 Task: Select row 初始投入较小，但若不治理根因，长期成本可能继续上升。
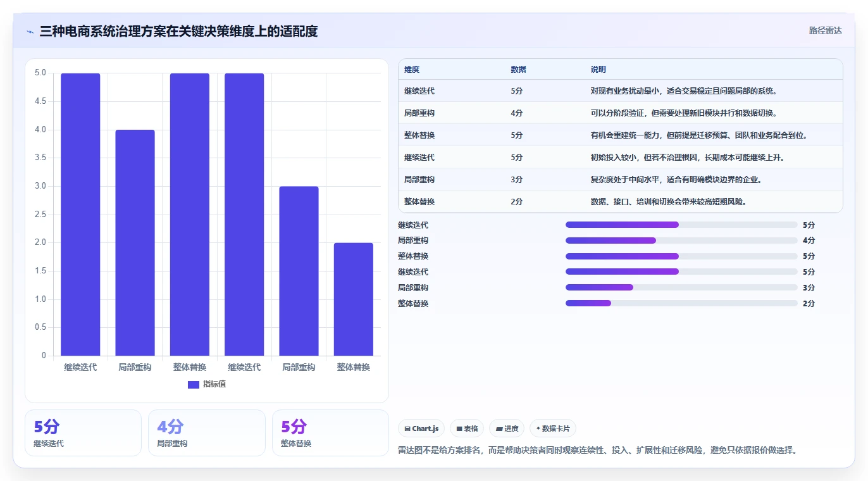pos(621,158)
